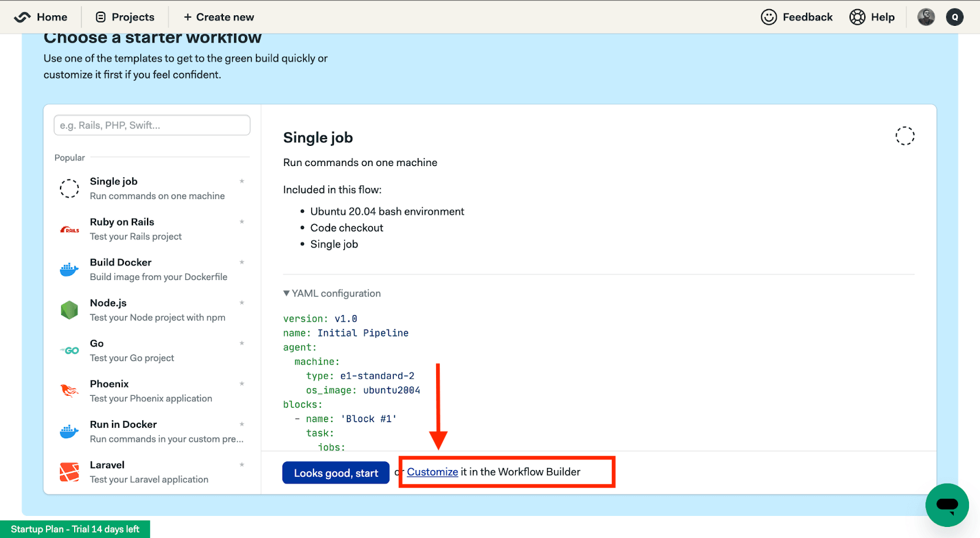Select Create new in the top bar
Image resolution: width=980 pixels, height=538 pixels.
click(219, 17)
